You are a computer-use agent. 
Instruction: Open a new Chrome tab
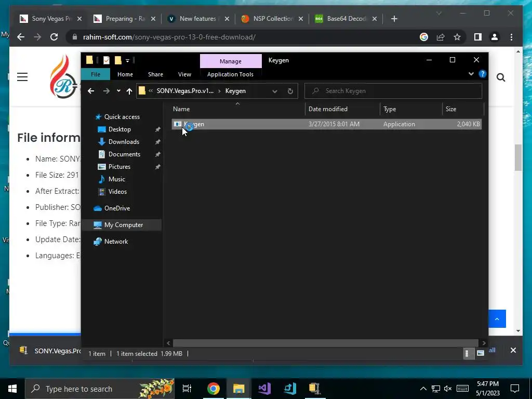point(394,19)
